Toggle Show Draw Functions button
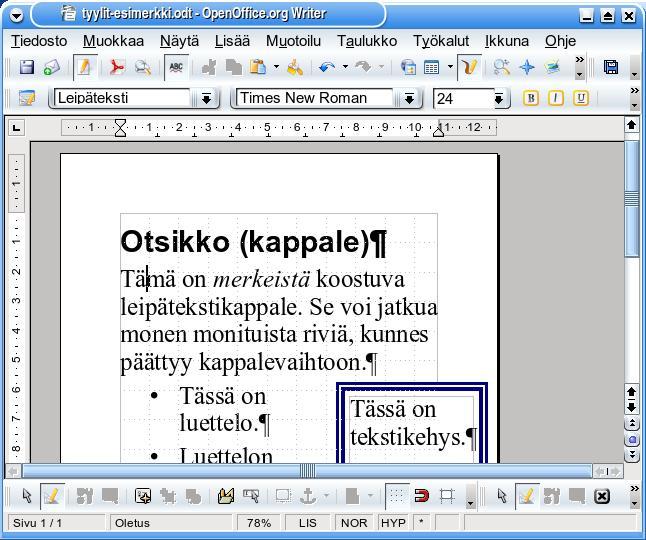This screenshot has height=540, width=646. click(469, 67)
